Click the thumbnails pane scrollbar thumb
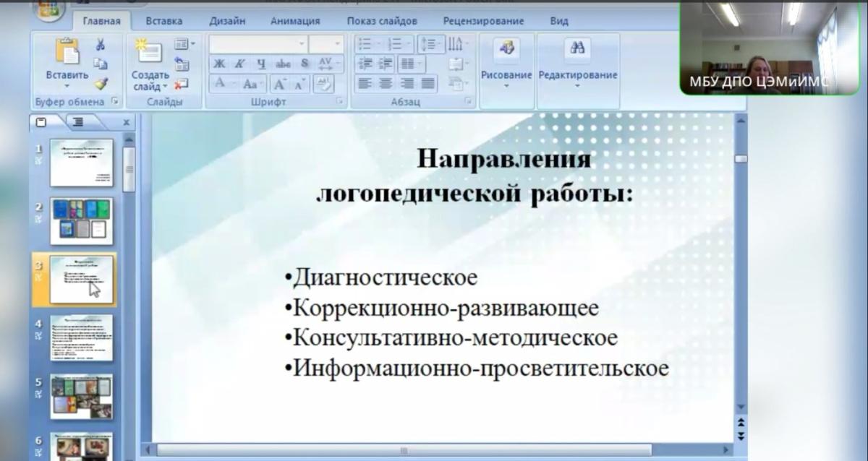 (x=129, y=169)
